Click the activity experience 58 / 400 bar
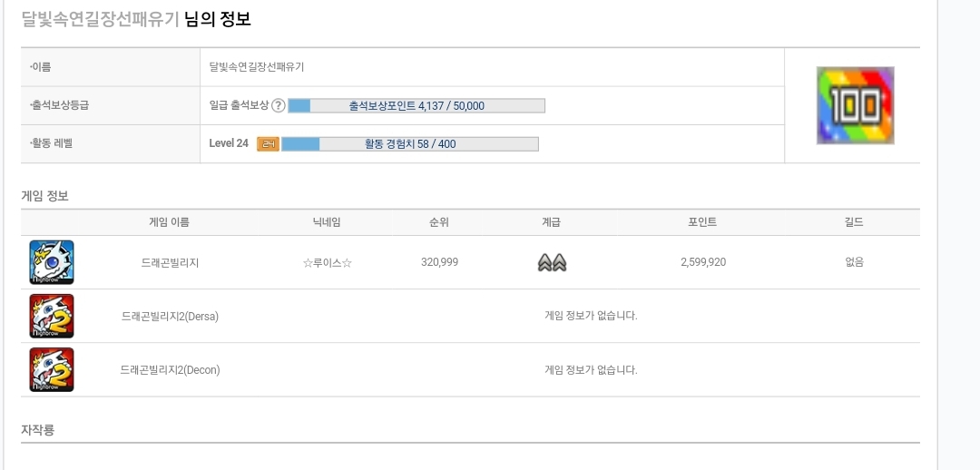 pos(410,143)
